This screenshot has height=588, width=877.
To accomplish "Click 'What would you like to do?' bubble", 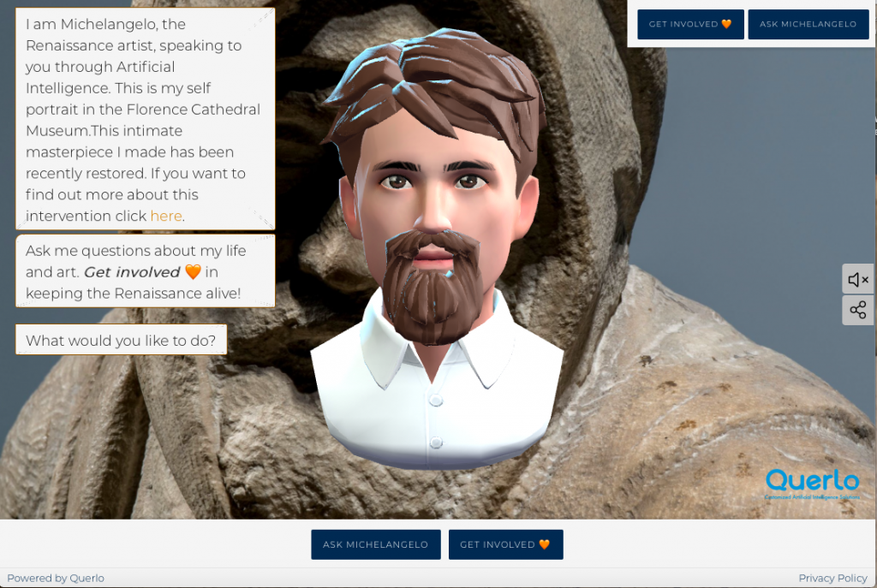I will (121, 340).
